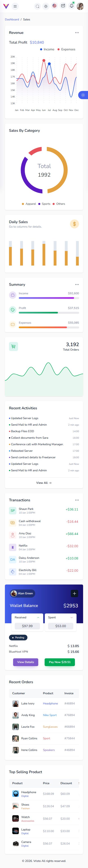Click blue Income marker on chart

(x=49, y=64)
